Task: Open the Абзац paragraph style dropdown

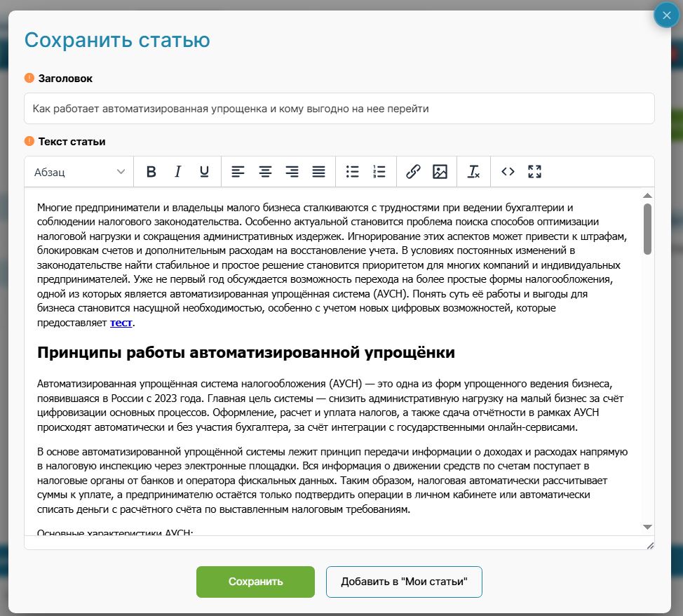Action: [79, 172]
